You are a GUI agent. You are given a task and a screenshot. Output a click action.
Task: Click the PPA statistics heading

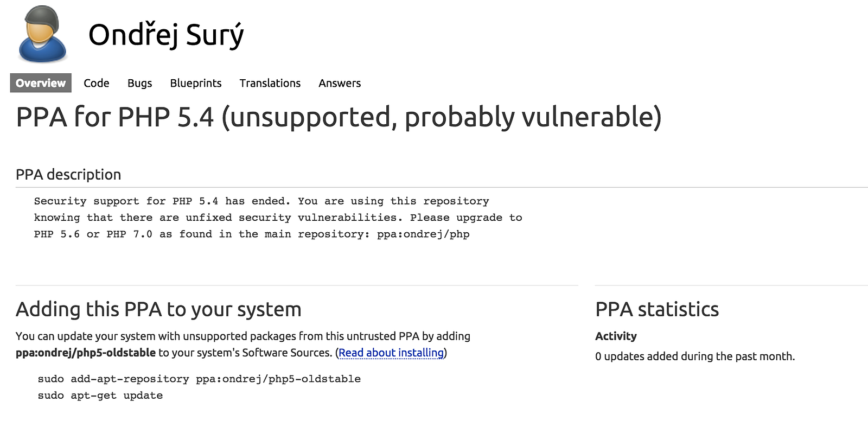(657, 309)
